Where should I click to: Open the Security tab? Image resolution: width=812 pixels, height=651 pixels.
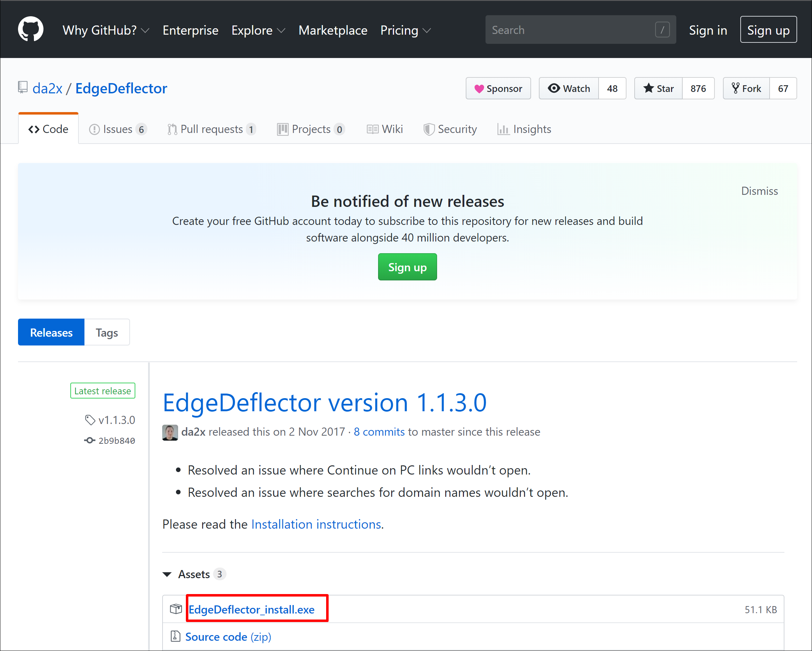pyautogui.click(x=450, y=129)
